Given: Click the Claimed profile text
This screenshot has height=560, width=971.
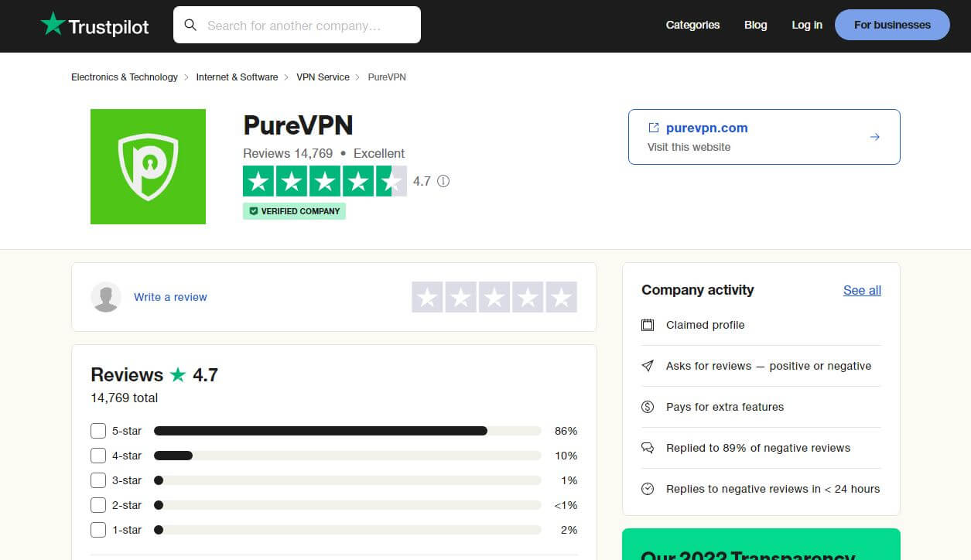Looking at the screenshot, I should [x=706, y=325].
